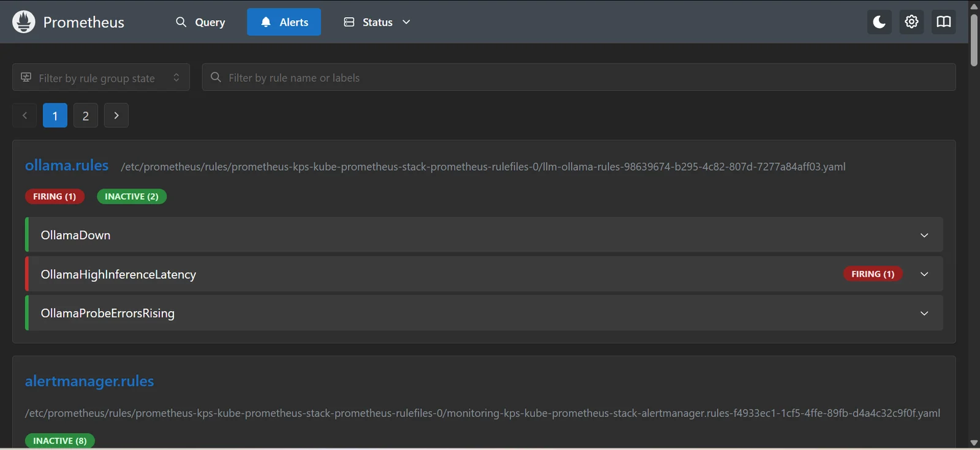Select page 1 of rule groups

click(x=55, y=116)
